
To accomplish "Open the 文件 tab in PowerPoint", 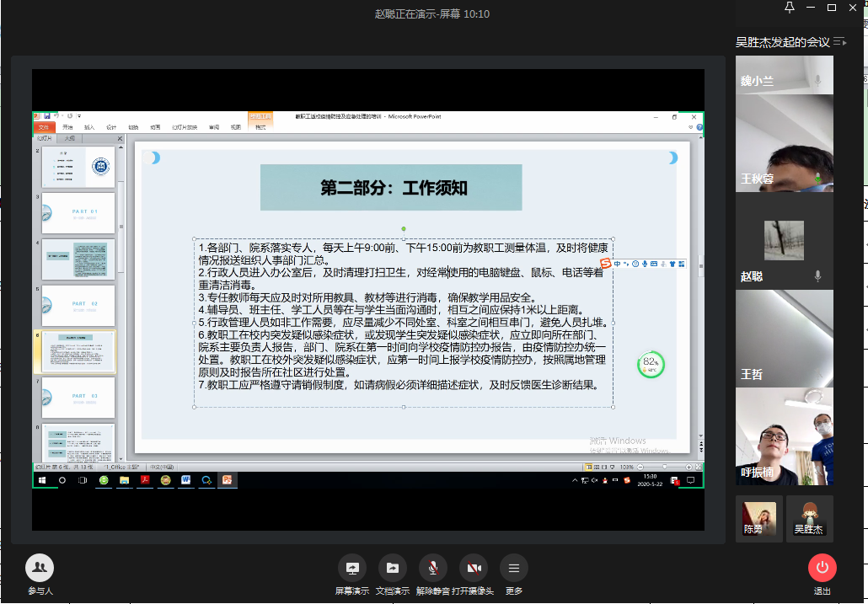I will (44, 127).
